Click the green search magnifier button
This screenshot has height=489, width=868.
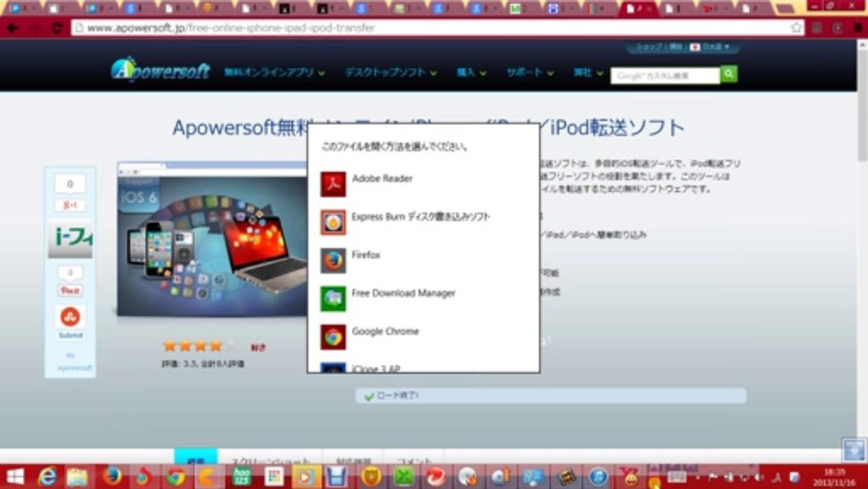tap(729, 74)
